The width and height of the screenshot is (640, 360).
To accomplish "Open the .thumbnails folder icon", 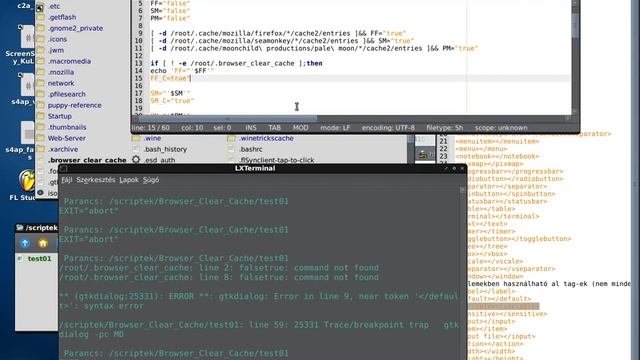I will tap(40, 128).
